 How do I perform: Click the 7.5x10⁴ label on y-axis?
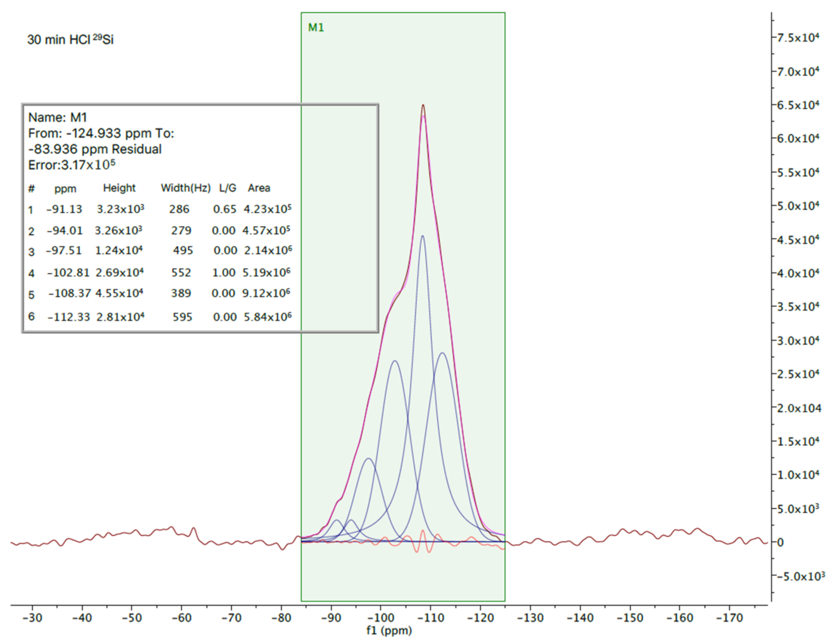point(798,37)
